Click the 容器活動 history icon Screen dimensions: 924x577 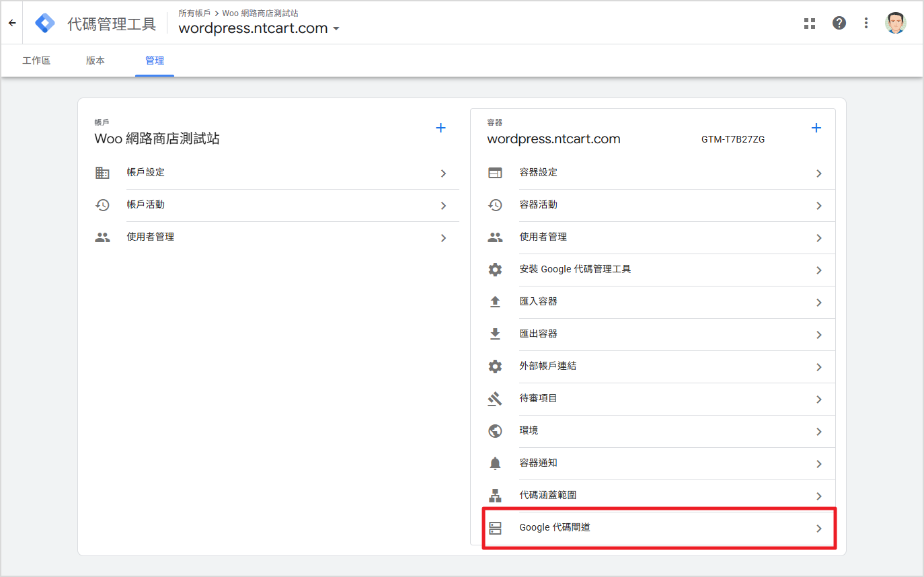495,205
